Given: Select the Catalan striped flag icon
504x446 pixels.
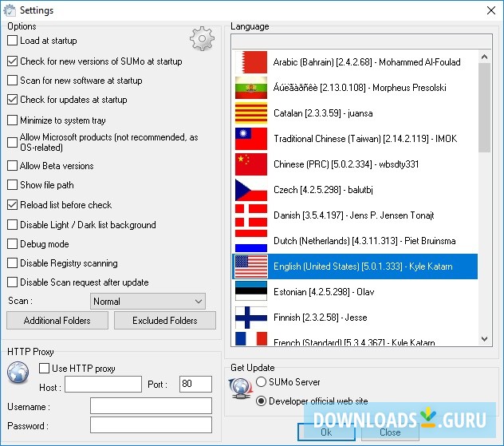Looking at the screenshot, I should point(251,113).
